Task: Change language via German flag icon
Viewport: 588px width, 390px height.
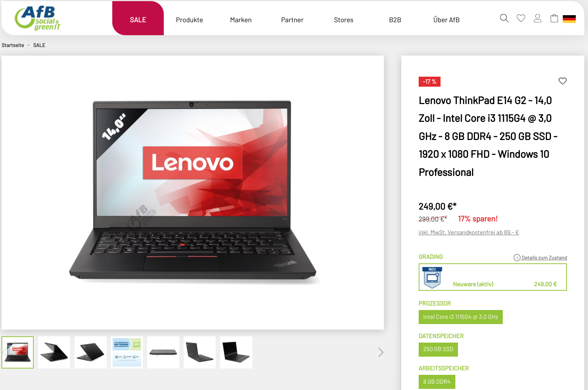Action: point(569,19)
